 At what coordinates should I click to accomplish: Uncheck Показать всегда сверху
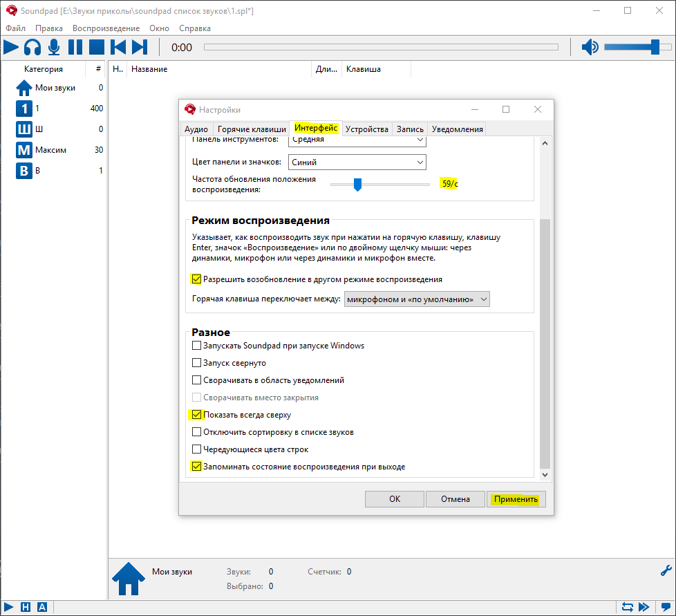(196, 415)
